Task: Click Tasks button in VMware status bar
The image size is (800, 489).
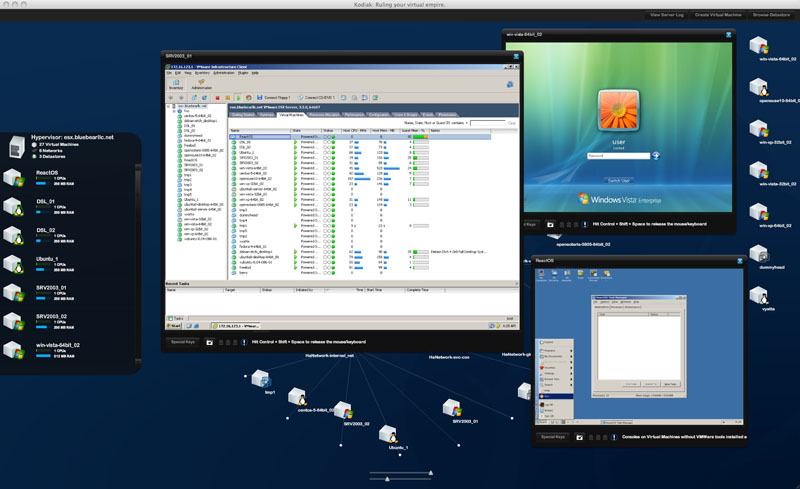Action: 176,318
